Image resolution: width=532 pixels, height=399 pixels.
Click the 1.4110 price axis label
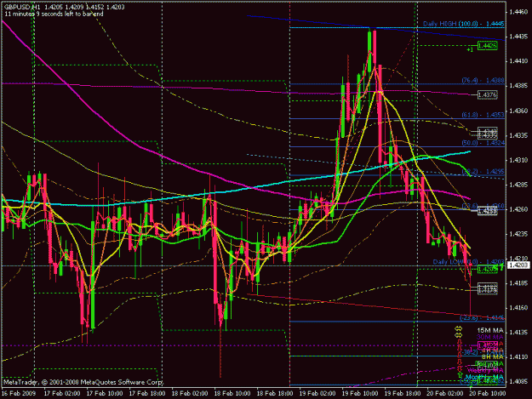click(518, 357)
